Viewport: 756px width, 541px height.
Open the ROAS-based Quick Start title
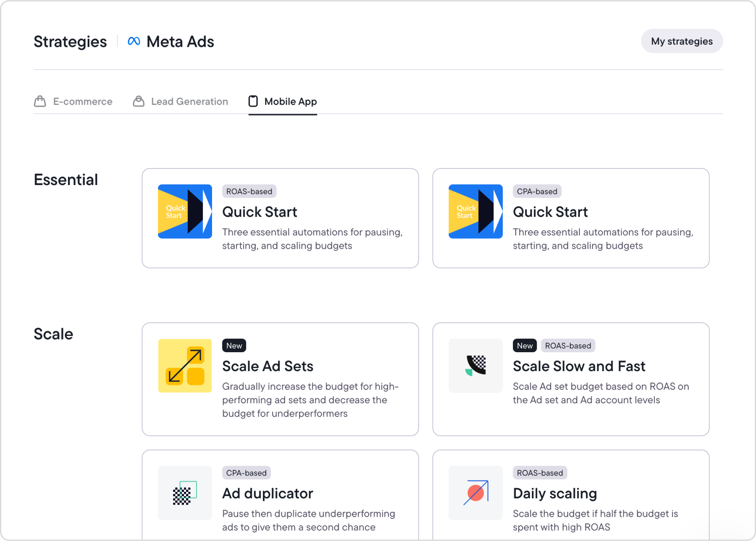pyautogui.click(x=260, y=212)
